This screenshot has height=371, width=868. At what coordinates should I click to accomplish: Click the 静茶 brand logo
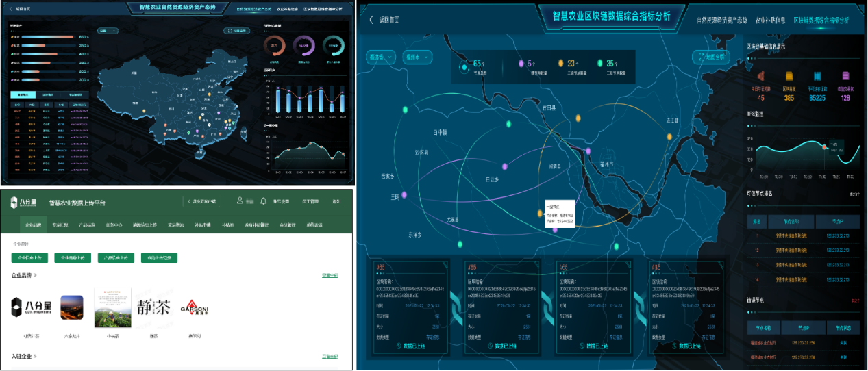(x=153, y=307)
